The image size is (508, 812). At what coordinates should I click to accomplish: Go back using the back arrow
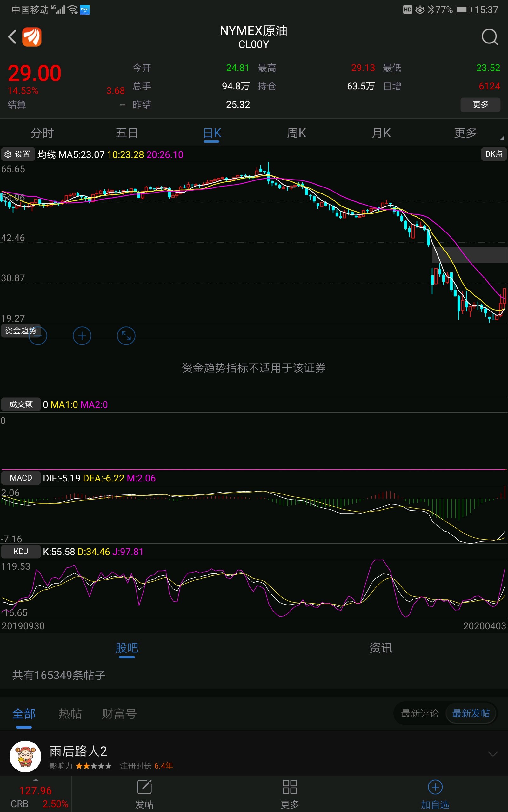coord(12,37)
